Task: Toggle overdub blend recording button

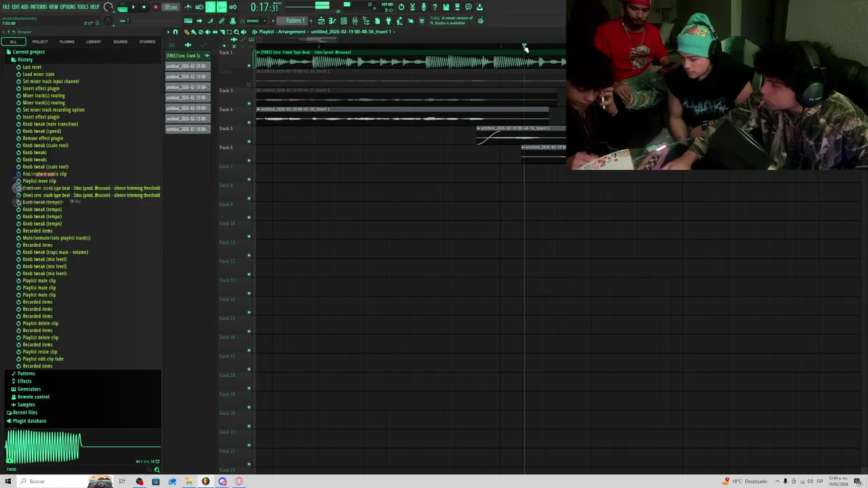Action: click(x=222, y=7)
